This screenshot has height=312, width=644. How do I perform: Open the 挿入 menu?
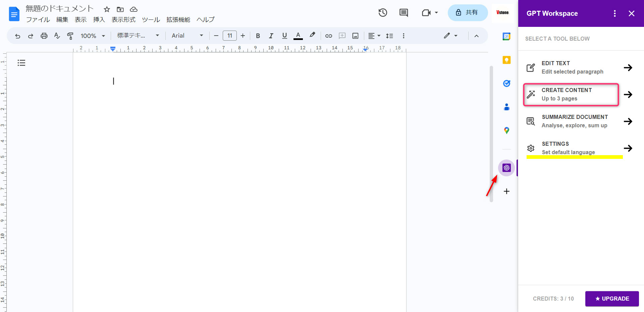pos(99,19)
